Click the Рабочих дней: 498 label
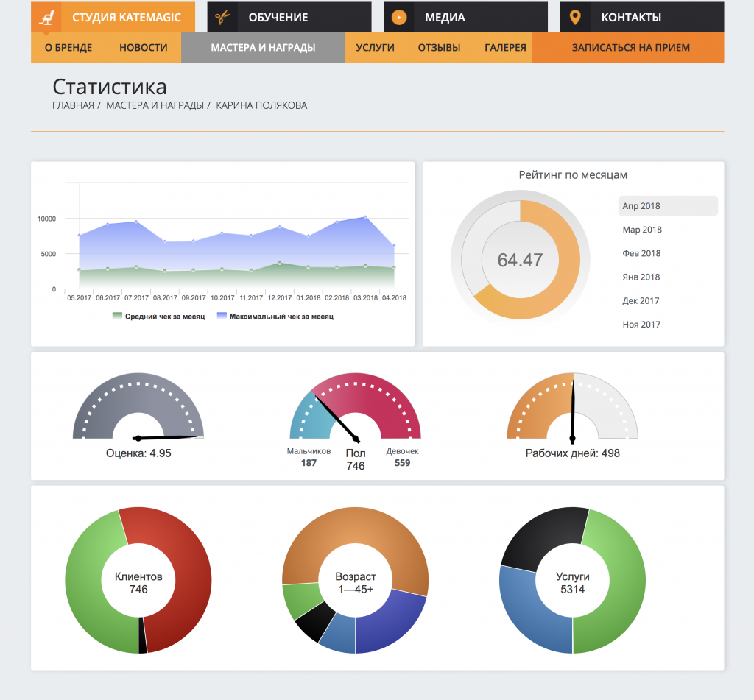 pyautogui.click(x=573, y=453)
